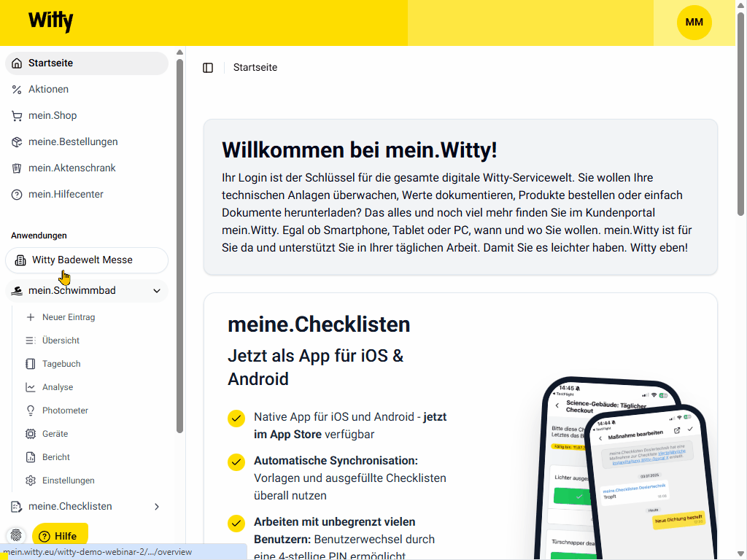Click the gear icon beside Einstellungen
747x560 pixels.
(x=31, y=481)
